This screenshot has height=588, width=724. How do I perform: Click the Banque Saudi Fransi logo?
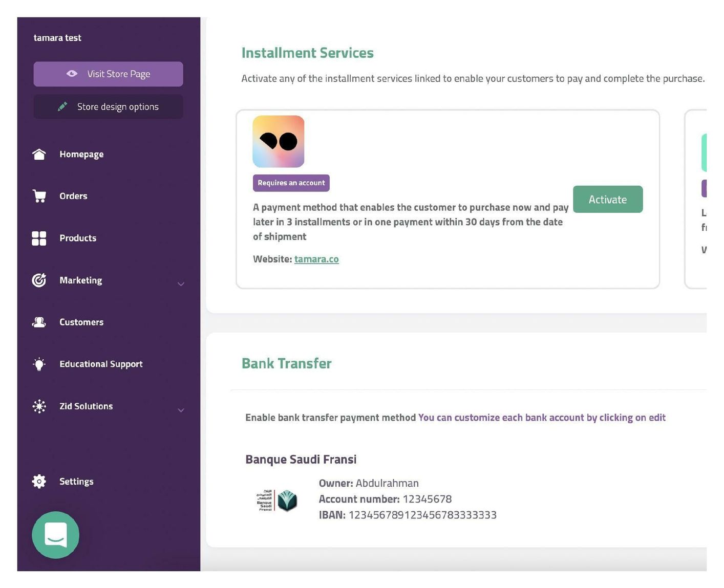coord(277,500)
